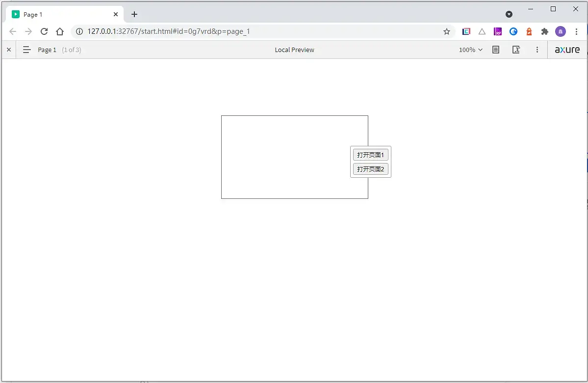Close the Axure preview toolbar
This screenshot has height=383, width=588.
click(9, 50)
